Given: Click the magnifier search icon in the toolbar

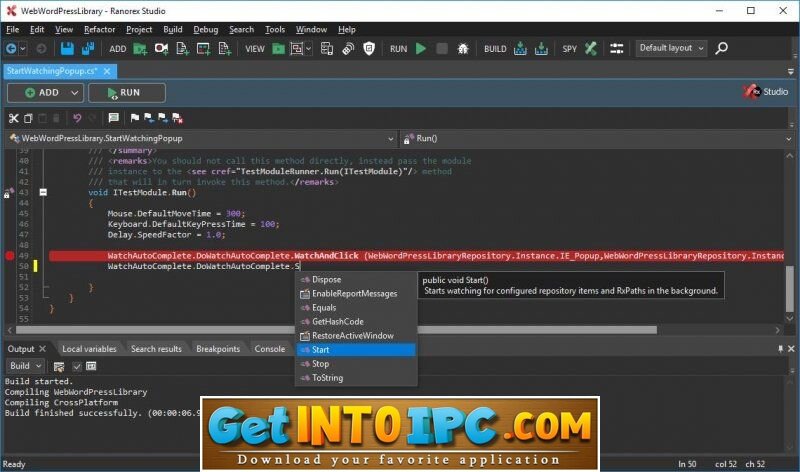Looking at the screenshot, I should (721, 48).
